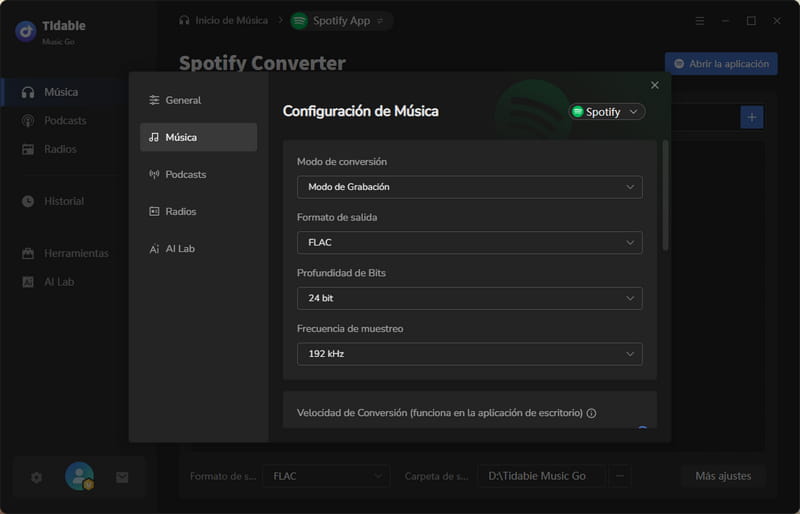Click the Spotify logo in source selector
This screenshot has height=514, width=800.
pos(578,112)
